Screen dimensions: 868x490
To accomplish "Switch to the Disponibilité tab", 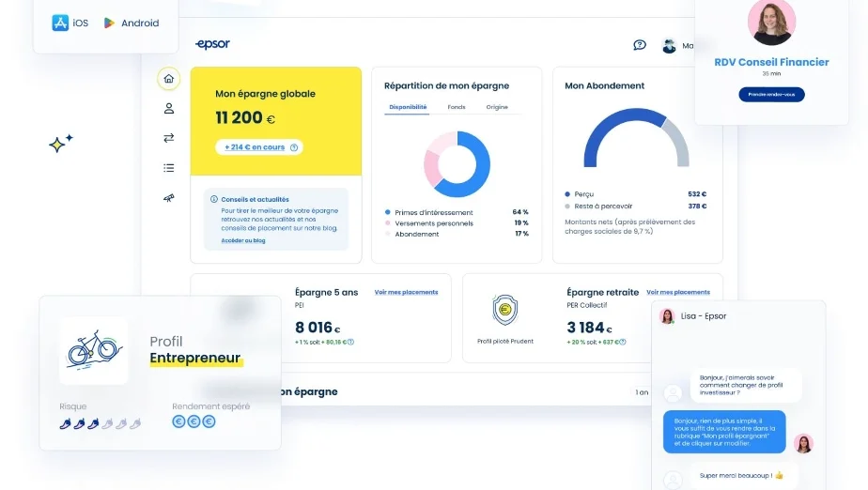I will click(408, 107).
